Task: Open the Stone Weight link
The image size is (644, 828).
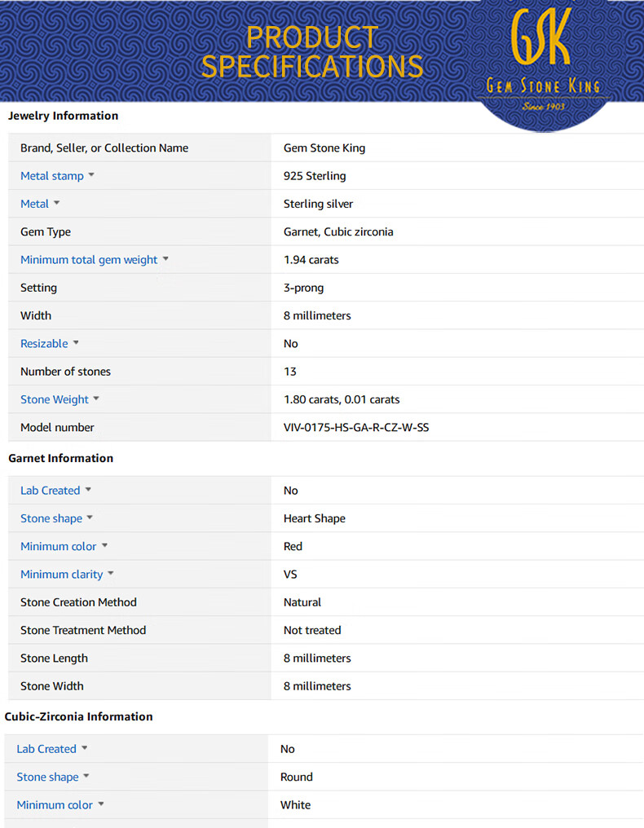Action: click(x=54, y=399)
